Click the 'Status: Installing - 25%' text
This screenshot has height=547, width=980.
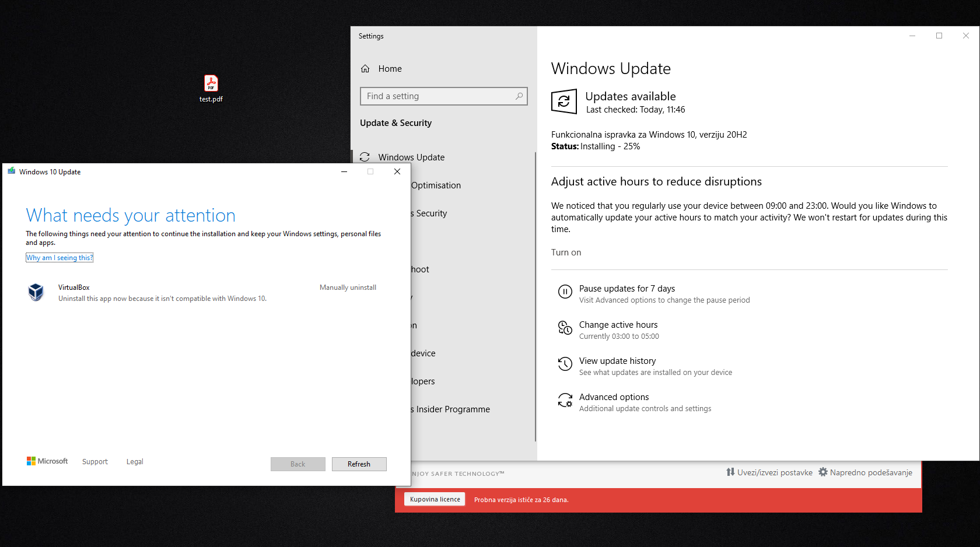pyautogui.click(x=596, y=146)
